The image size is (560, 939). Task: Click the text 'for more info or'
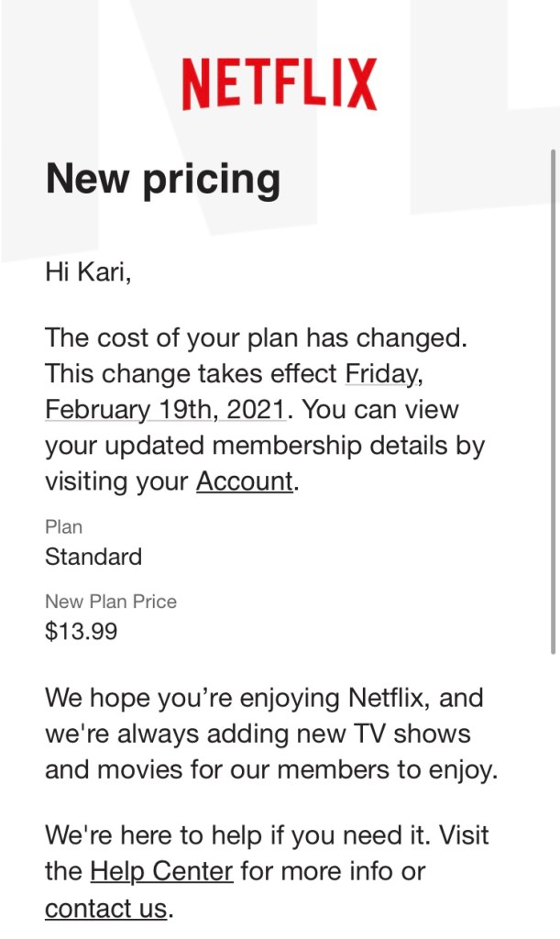pyautogui.click(x=334, y=871)
